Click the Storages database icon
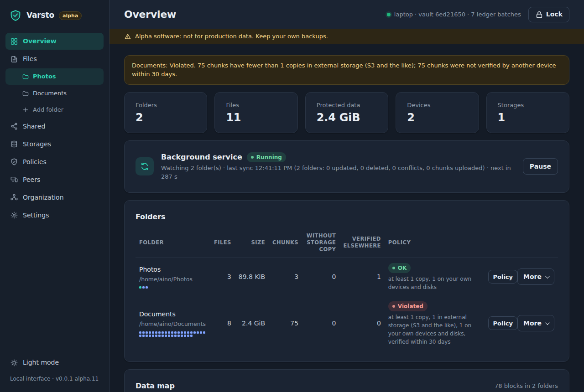This screenshot has width=584, height=392. tap(14, 144)
